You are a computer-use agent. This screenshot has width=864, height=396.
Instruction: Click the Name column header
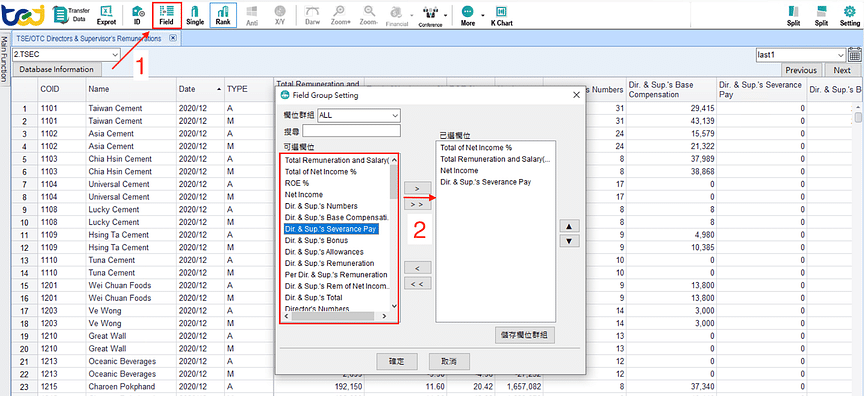coord(131,89)
